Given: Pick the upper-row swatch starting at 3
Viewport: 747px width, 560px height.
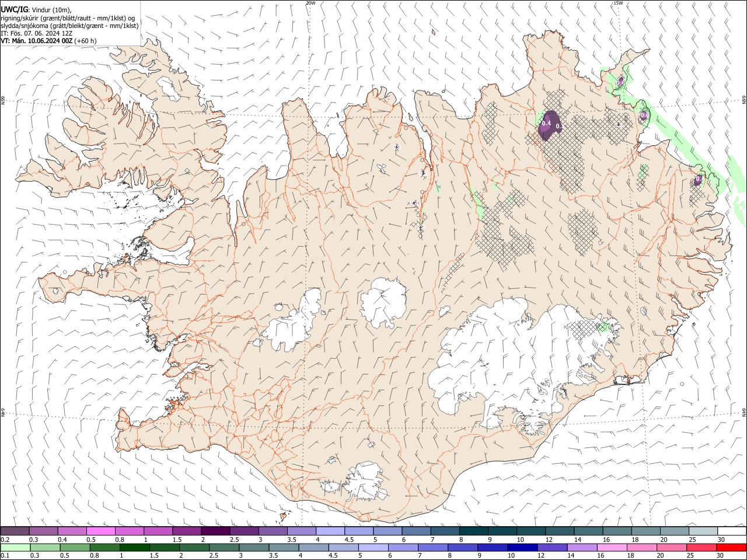Looking at the screenshot, I should (x=273, y=531).
